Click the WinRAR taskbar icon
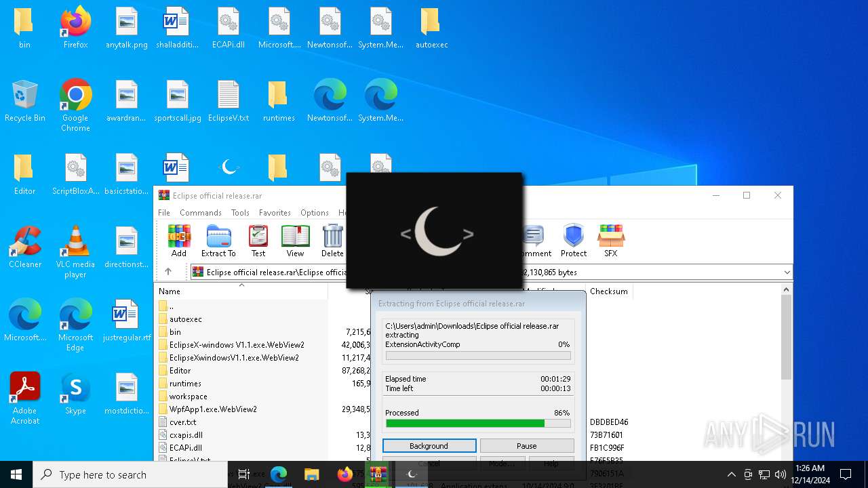The height and width of the screenshot is (488, 868). pyautogui.click(x=378, y=474)
